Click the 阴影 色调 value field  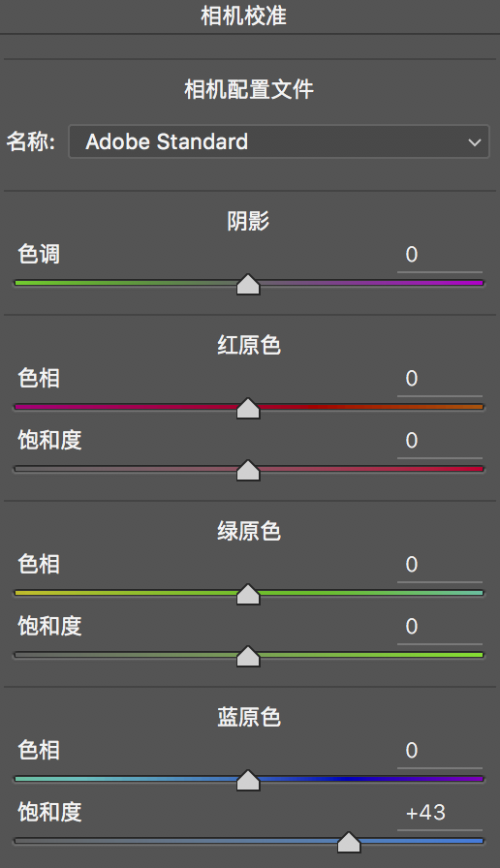[x=440, y=255]
